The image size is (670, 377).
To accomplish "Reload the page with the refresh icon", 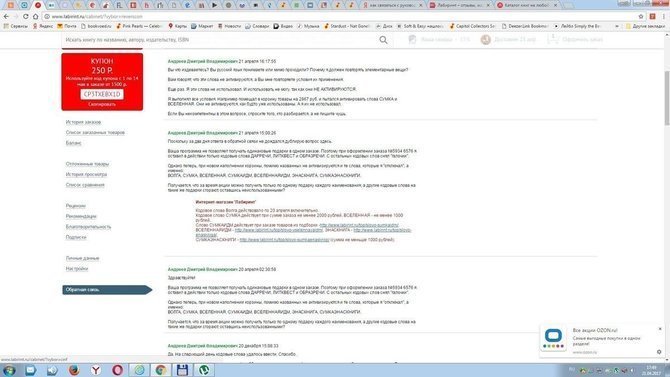I will pyautogui.click(x=26, y=16).
